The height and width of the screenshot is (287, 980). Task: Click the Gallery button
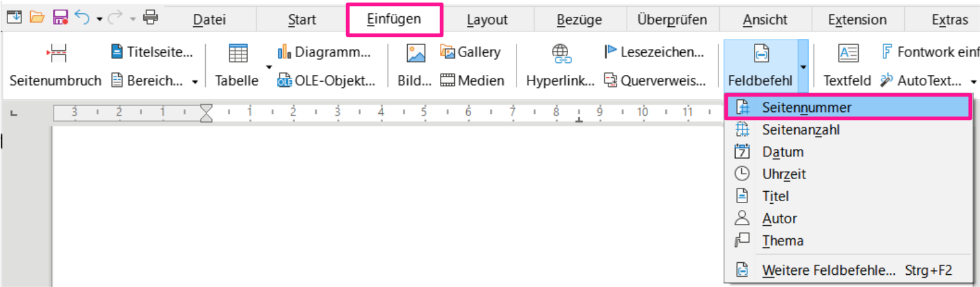(470, 52)
